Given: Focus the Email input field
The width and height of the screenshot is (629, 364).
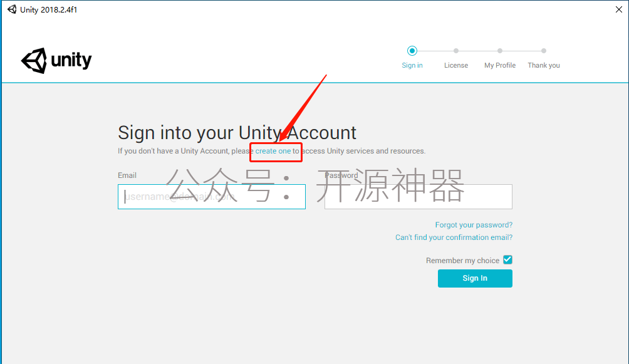Looking at the screenshot, I should (x=211, y=197).
